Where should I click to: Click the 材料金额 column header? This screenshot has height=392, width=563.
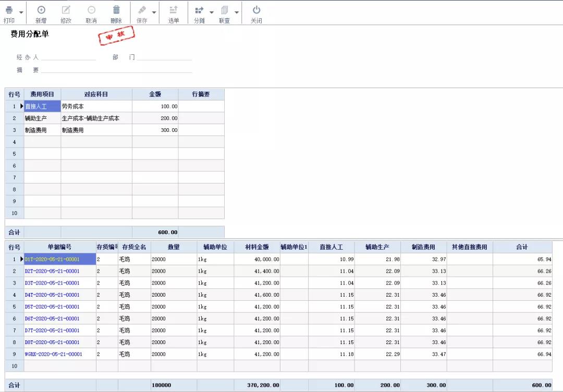tap(256, 247)
